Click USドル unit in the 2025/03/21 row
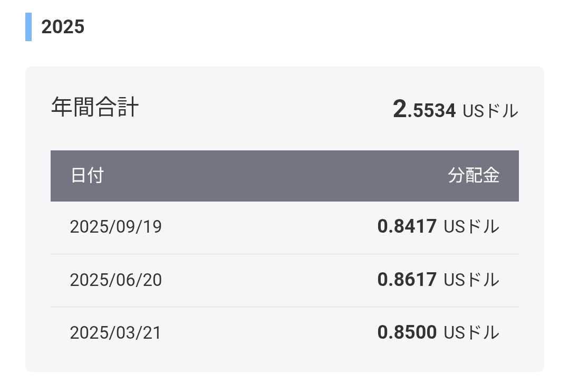 coord(471,333)
